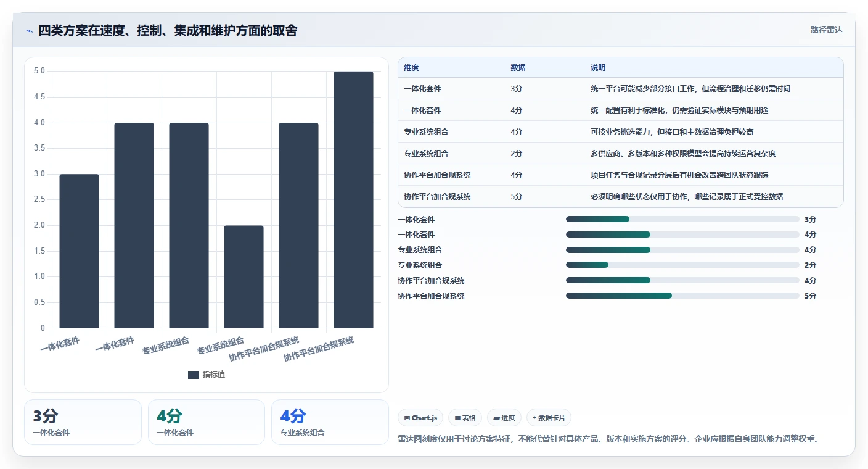This screenshot has width=868, height=469.
Task: Click the footnote text starting with 雷达图刻度仅用于讨论方案特征
Action: [x=608, y=439]
